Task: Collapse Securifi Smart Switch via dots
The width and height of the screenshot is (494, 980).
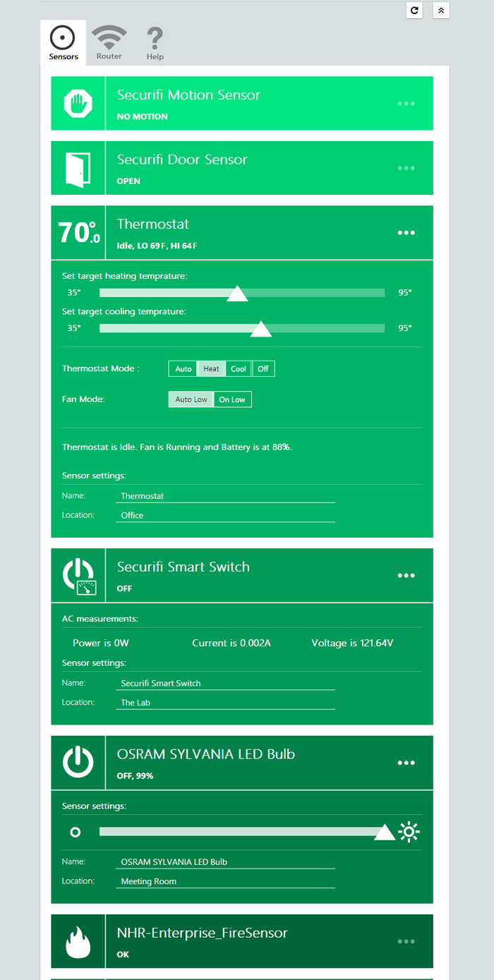Action: coord(406,576)
